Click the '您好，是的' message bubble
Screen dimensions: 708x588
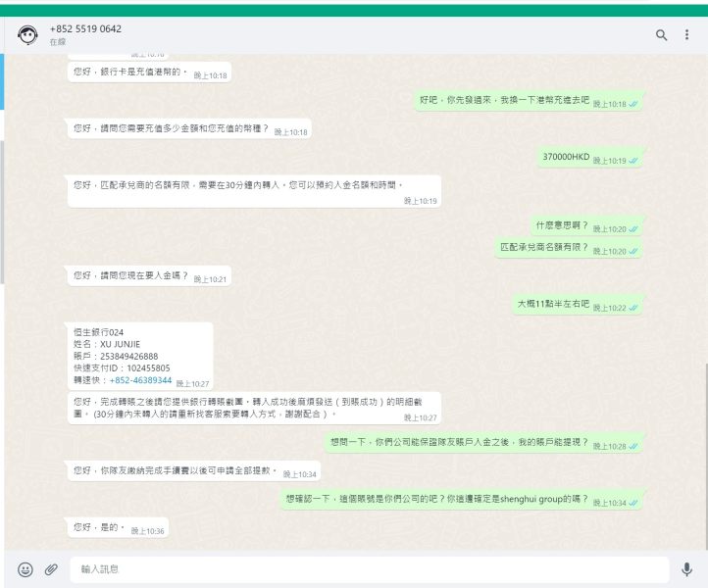point(118,527)
